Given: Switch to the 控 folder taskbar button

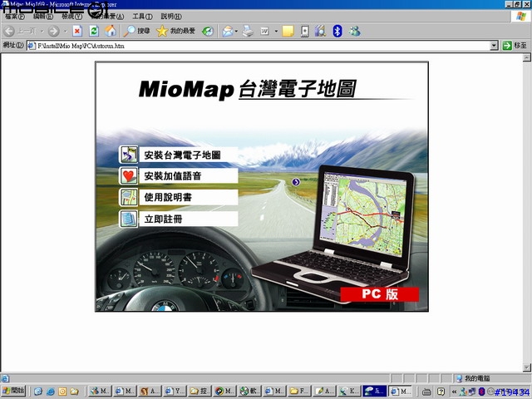Looking at the screenshot, I should click(200, 392).
